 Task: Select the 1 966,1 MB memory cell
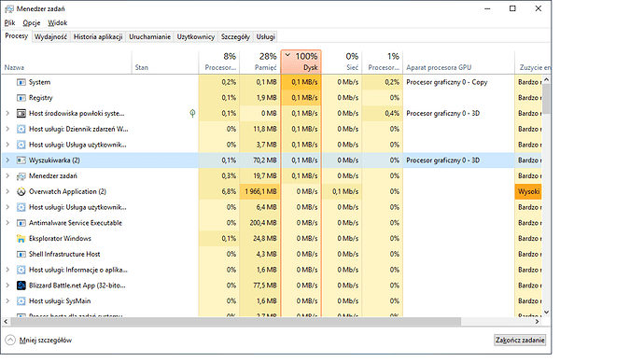click(x=260, y=191)
